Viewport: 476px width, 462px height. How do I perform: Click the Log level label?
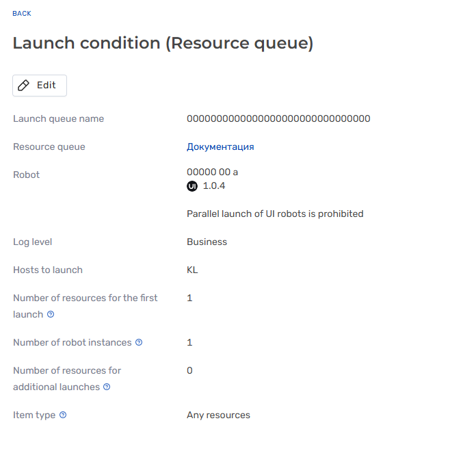click(32, 242)
